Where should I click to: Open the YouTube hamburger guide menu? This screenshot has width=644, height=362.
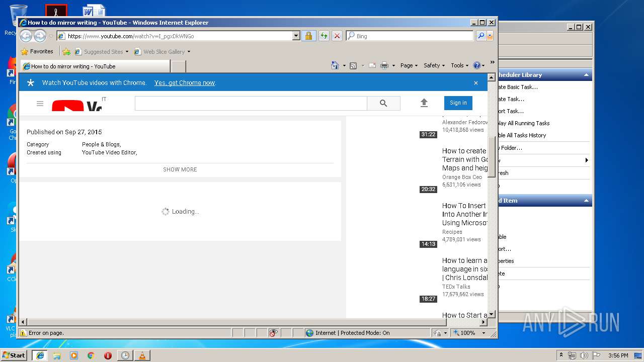[x=40, y=104]
